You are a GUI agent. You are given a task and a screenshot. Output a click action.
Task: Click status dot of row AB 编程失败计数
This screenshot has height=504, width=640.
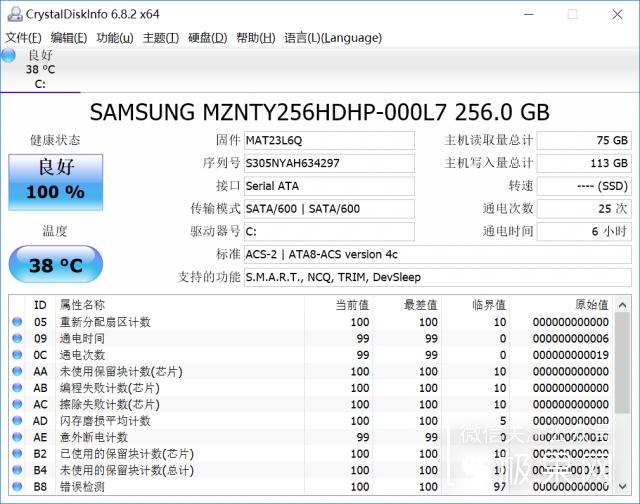pyautogui.click(x=17, y=388)
